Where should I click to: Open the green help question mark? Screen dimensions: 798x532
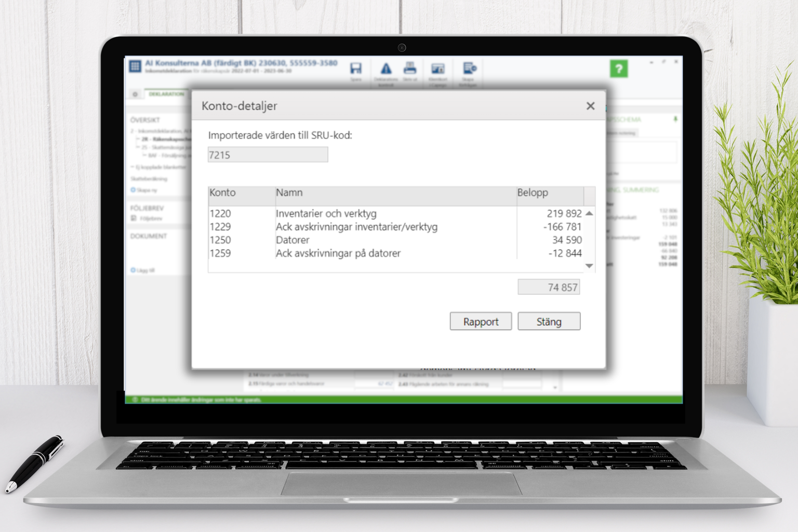[x=618, y=69]
